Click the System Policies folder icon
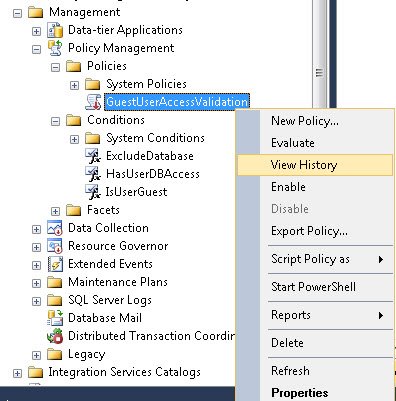The image size is (396, 401). 93,84
